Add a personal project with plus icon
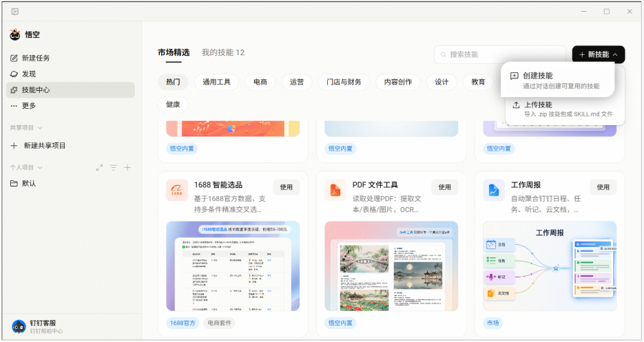This screenshot has height=342, width=644. click(127, 167)
